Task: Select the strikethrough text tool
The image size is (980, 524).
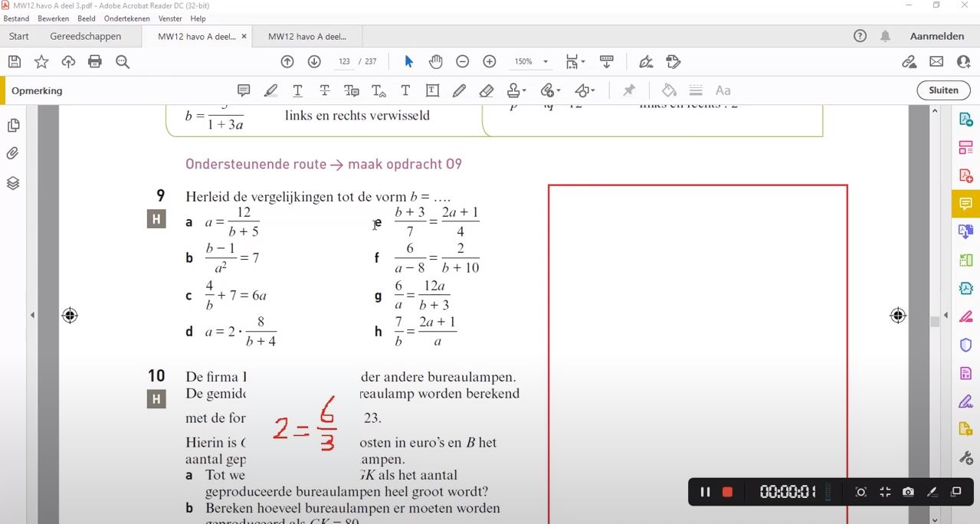Action: coord(325,90)
